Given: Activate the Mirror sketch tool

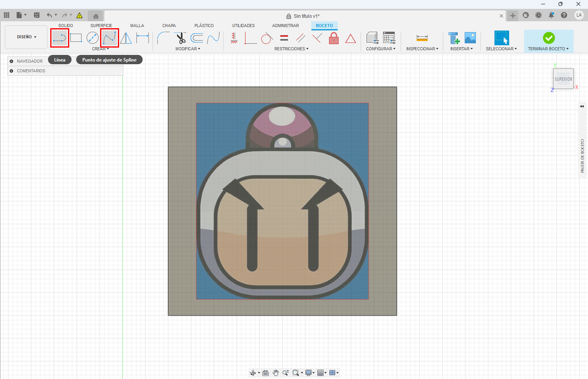Looking at the screenshot, I should (126, 38).
